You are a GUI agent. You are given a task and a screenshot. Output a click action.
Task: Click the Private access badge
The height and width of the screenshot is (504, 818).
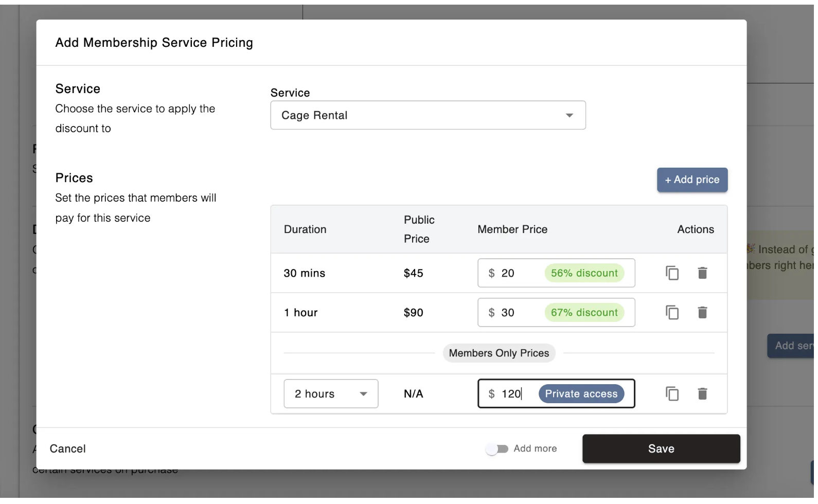pyautogui.click(x=581, y=394)
